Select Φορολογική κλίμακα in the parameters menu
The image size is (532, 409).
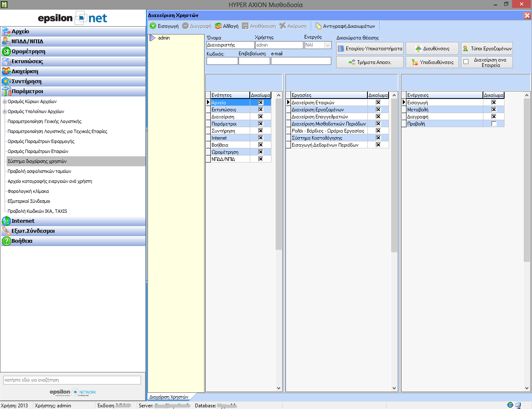click(x=28, y=191)
